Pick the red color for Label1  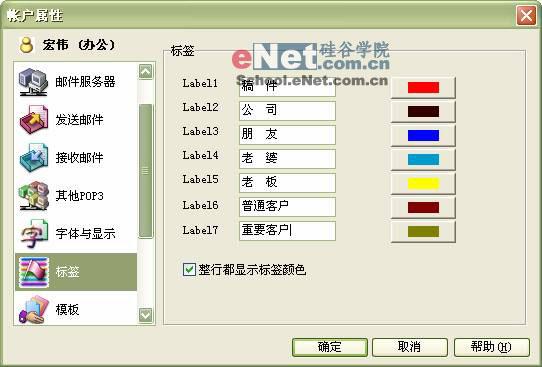[x=423, y=87]
